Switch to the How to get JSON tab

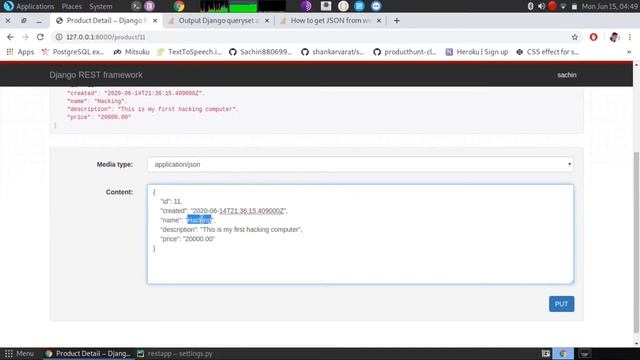coord(331,20)
